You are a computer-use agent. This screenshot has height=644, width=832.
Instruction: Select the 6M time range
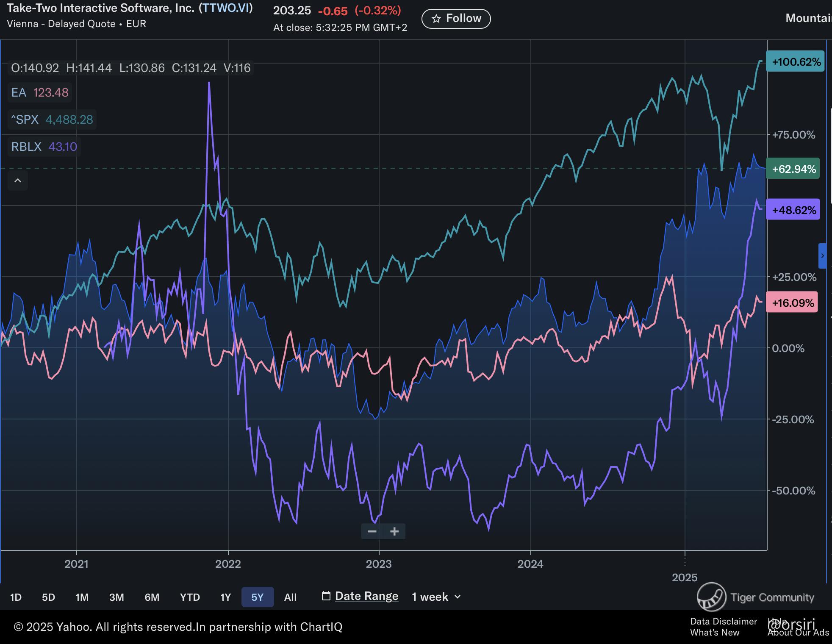(x=152, y=597)
